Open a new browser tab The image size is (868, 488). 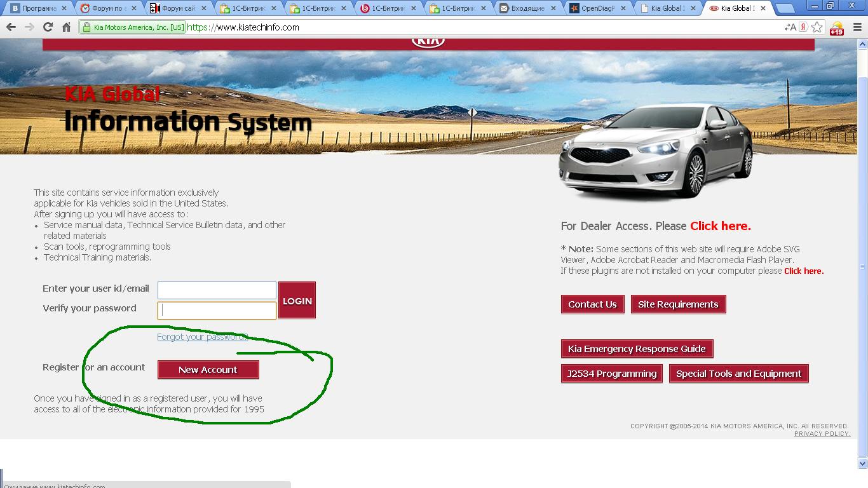(786, 9)
